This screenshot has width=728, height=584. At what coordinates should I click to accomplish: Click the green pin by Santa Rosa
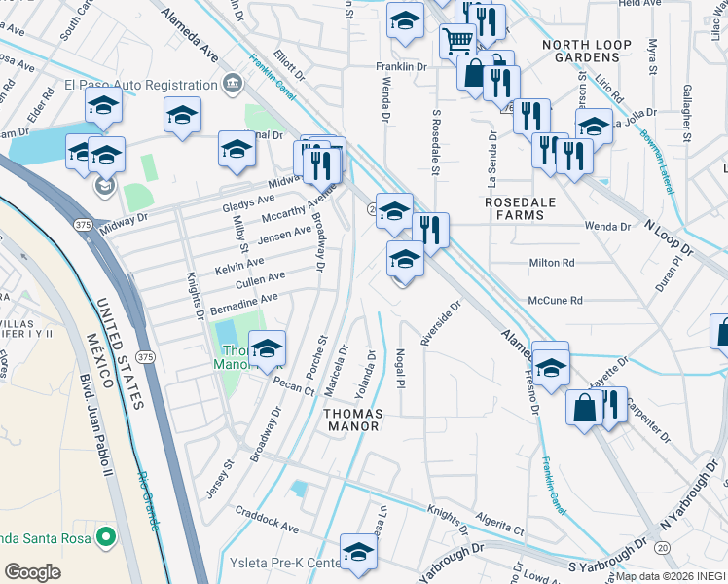(106, 537)
